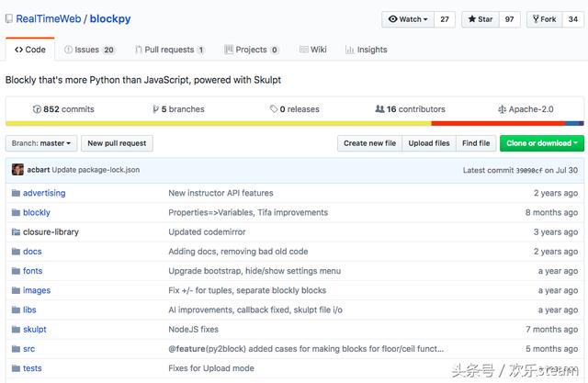588x383 pixels.
Task: Click the commits history clock icon
Action: tap(37, 109)
